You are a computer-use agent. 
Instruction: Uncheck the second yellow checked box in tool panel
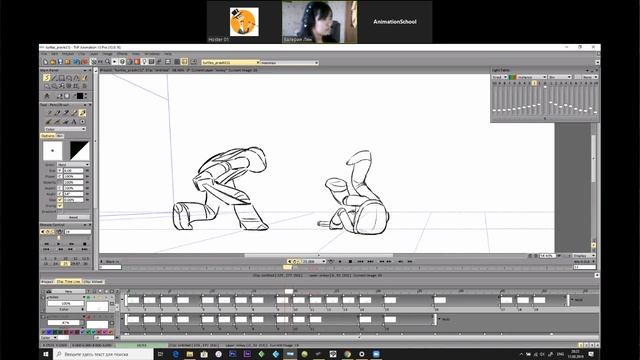60,206
